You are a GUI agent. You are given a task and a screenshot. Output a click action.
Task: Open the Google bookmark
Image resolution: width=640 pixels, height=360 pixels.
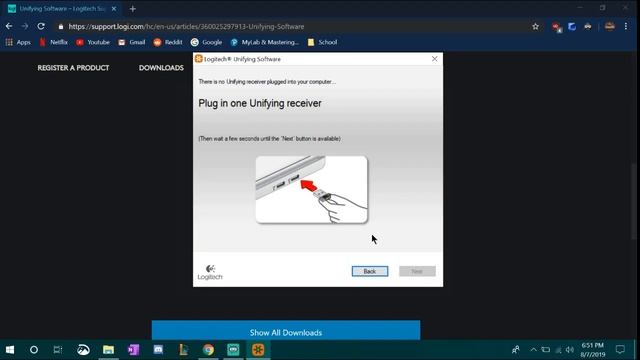(x=207, y=42)
